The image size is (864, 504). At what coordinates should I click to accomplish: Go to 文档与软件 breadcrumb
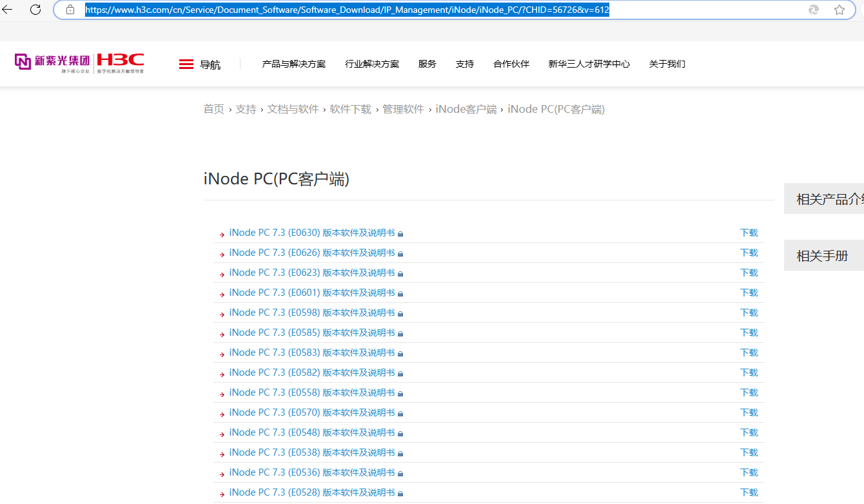293,109
